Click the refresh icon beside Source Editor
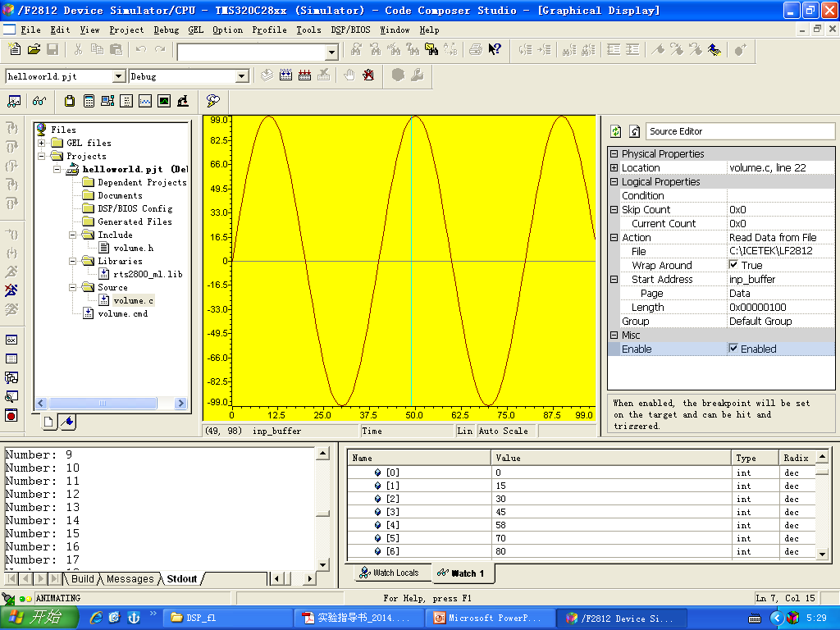Screen dimensions: 840x630 tap(616, 131)
